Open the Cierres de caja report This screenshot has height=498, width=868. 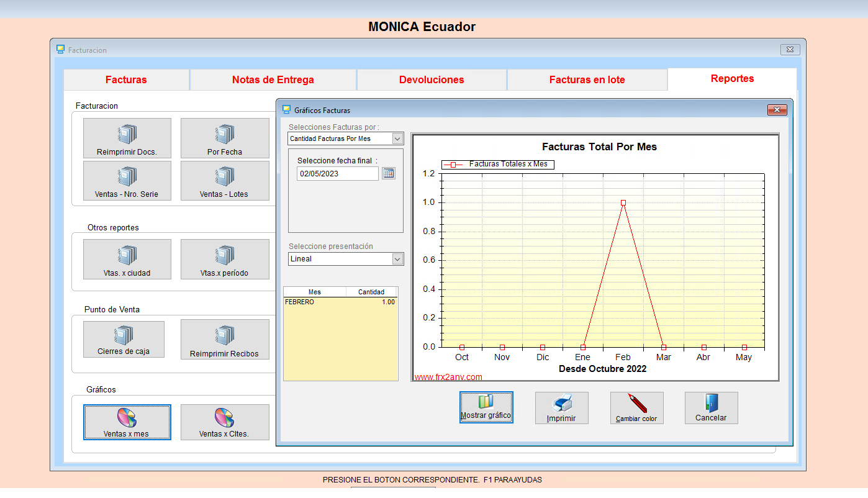click(124, 339)
